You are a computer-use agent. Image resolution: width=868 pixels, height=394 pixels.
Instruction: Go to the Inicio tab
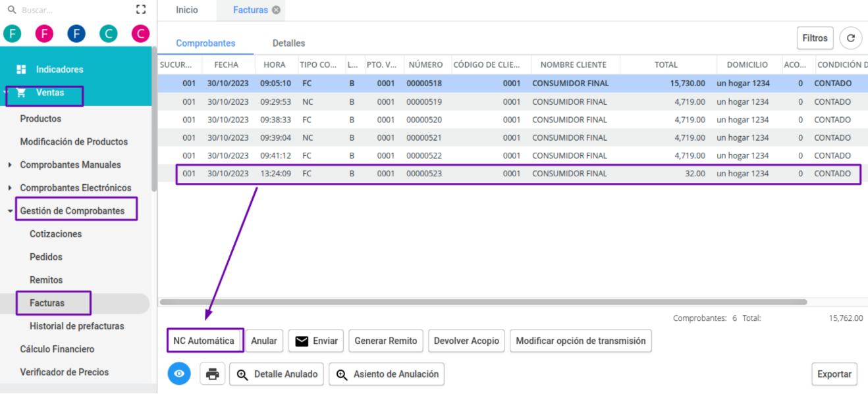point(187,10)
